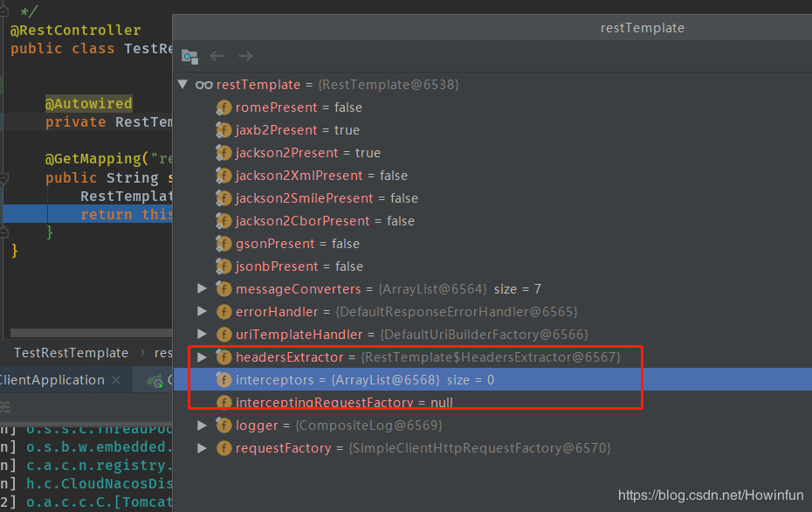Click the field icon of errorHandler
This screenshot has height=512, width=812.
(x=224, y=312)
